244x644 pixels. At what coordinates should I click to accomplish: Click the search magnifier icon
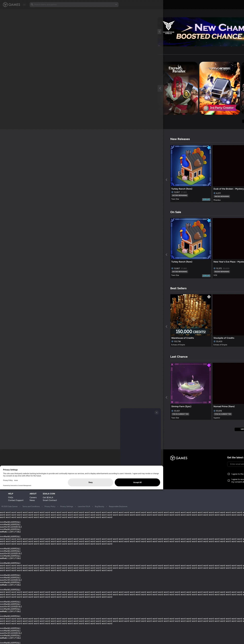[x=32, y=4]
